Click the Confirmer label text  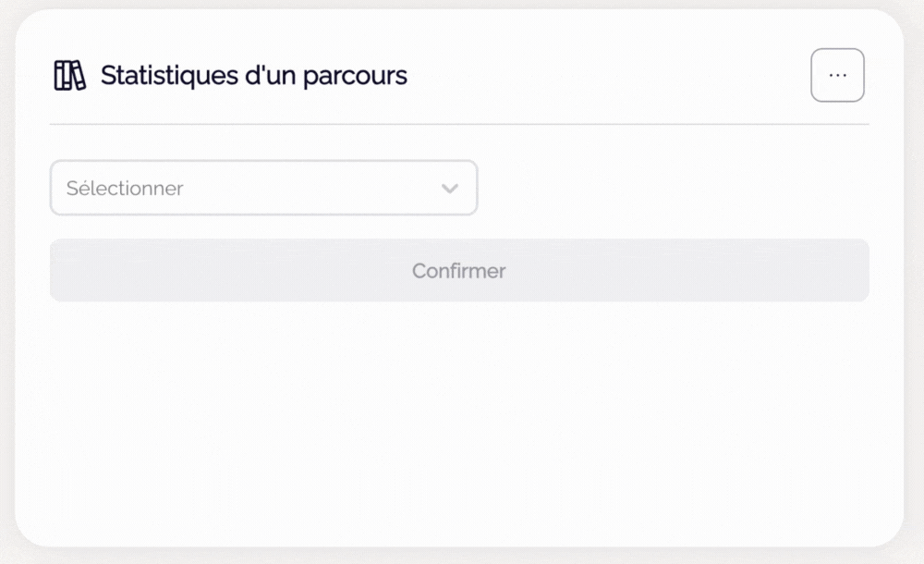pyautogui.click(x=459, y=271)
